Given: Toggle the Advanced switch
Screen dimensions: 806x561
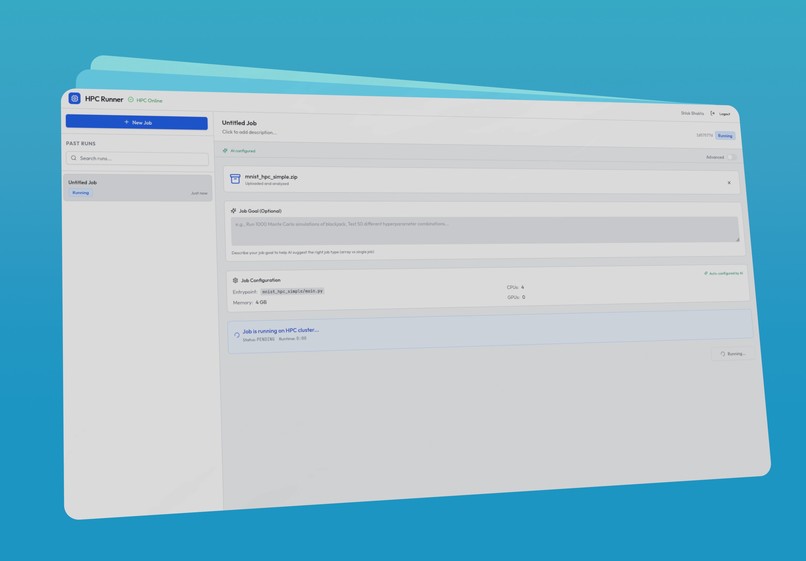Looking at the screenshot, I should click(x=731, y=157).
